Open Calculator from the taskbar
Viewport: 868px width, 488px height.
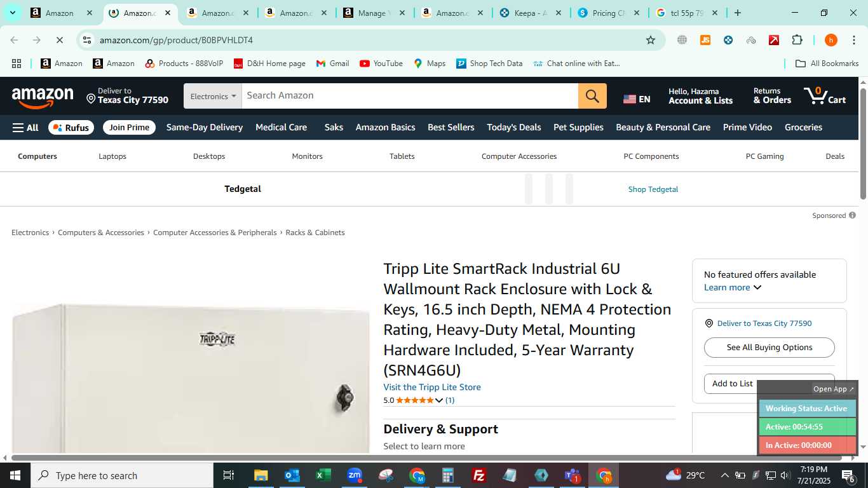click(x=448, y=475)
